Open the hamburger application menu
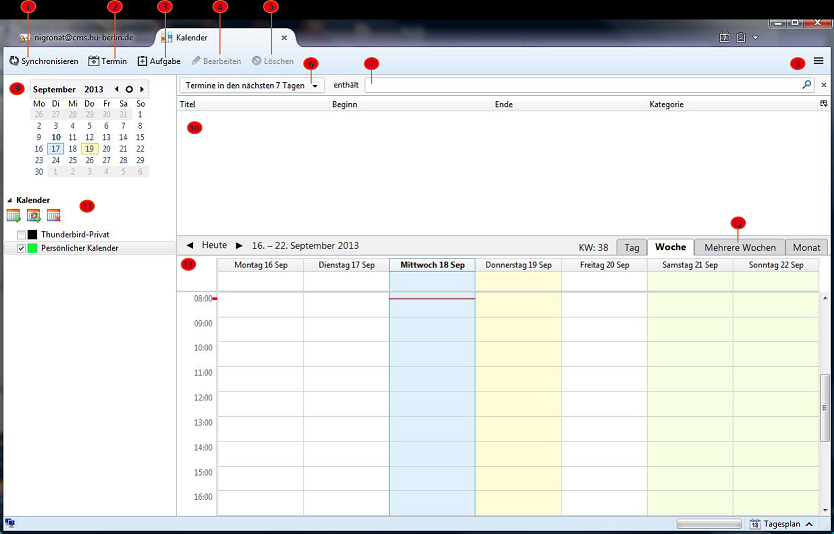This screenshot has width=834, height=534. 818,61
